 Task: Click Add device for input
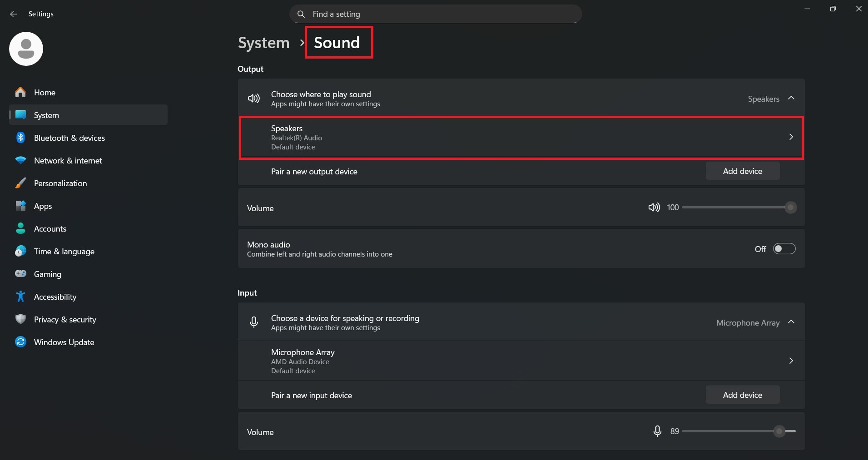[x=742, y=395]
